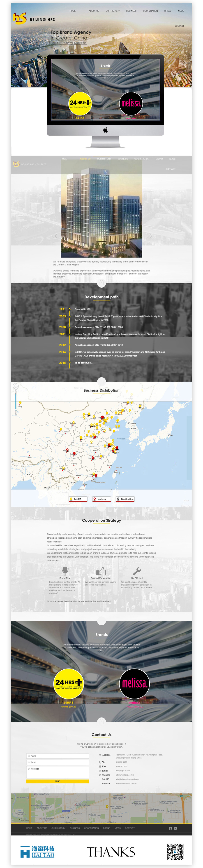203x868 pixels.
Task: Click the Fax printer icon
Action: click(x=100, y=766)
